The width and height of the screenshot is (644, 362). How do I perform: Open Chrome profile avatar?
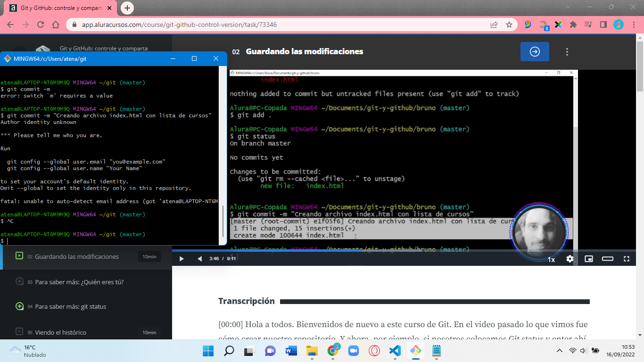coord(619,25)
